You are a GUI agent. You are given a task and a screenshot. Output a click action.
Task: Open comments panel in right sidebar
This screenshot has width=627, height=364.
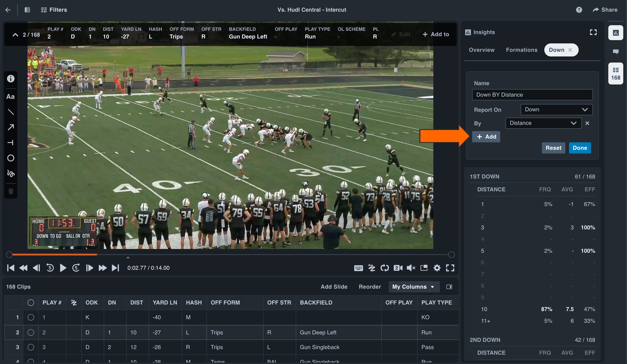click(616, 52)
